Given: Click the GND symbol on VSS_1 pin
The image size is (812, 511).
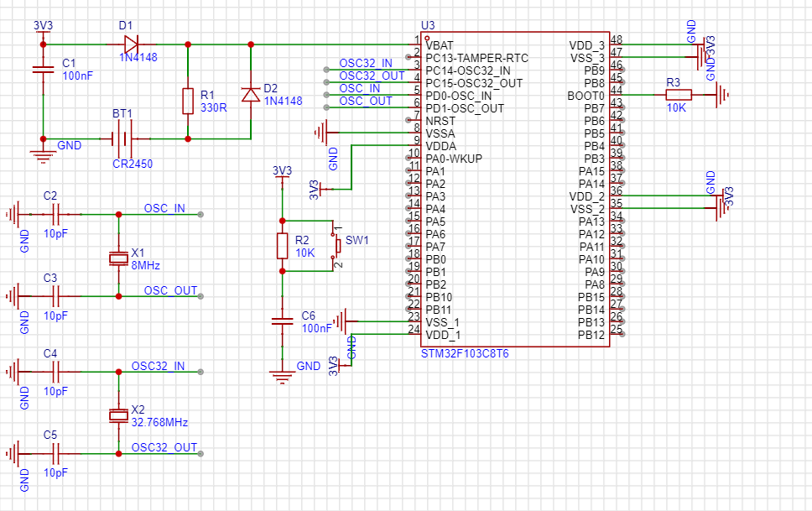Looking at the screenshot, I should [x=341, y=321].
